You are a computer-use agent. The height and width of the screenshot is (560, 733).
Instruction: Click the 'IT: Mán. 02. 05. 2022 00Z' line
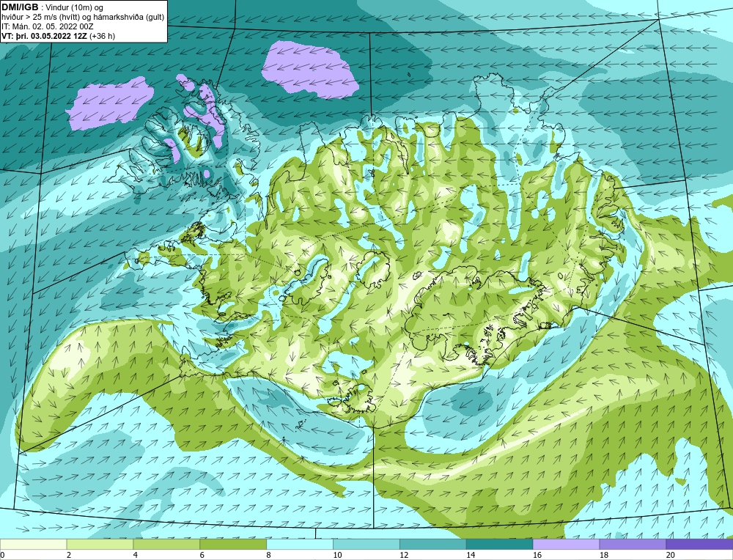click(x=47, y=26)
